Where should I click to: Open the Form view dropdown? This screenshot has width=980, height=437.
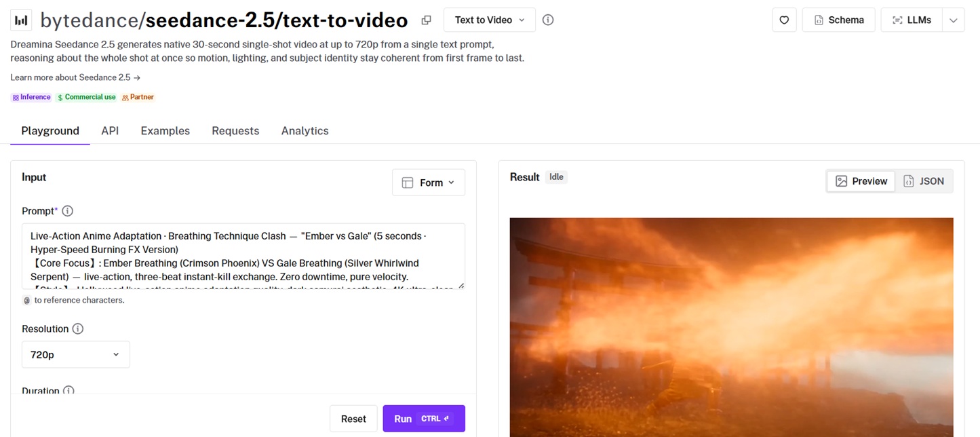429,183
